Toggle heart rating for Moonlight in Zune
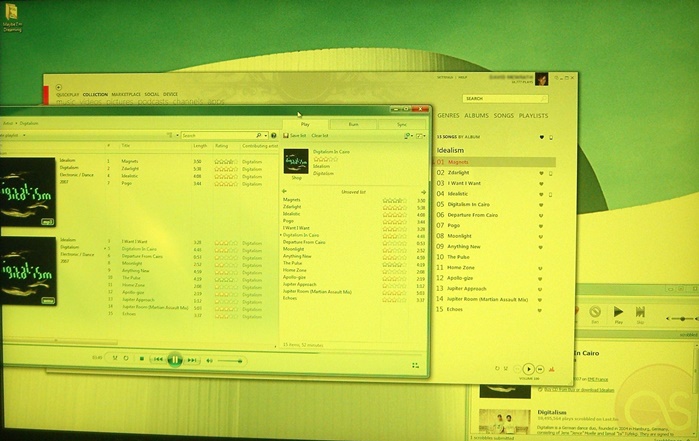The image size is (699, 441). pyautogui.click(x=541, y=236)
